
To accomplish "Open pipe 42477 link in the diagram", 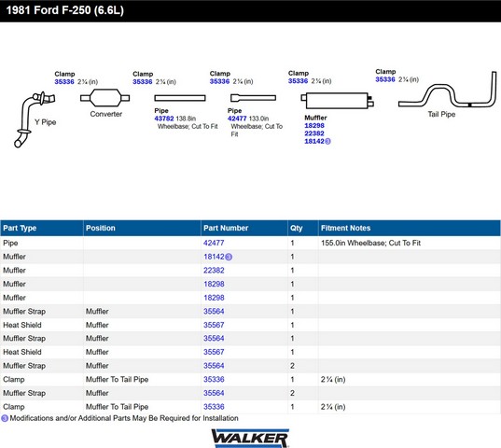I will (x=237, y=119).
